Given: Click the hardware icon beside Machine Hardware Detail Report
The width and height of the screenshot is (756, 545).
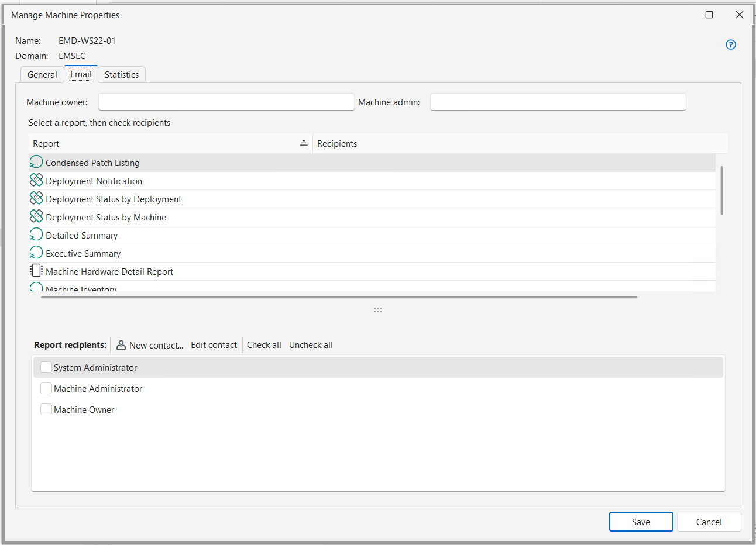Looking at the screenshot, I should [x=36, y=270].
